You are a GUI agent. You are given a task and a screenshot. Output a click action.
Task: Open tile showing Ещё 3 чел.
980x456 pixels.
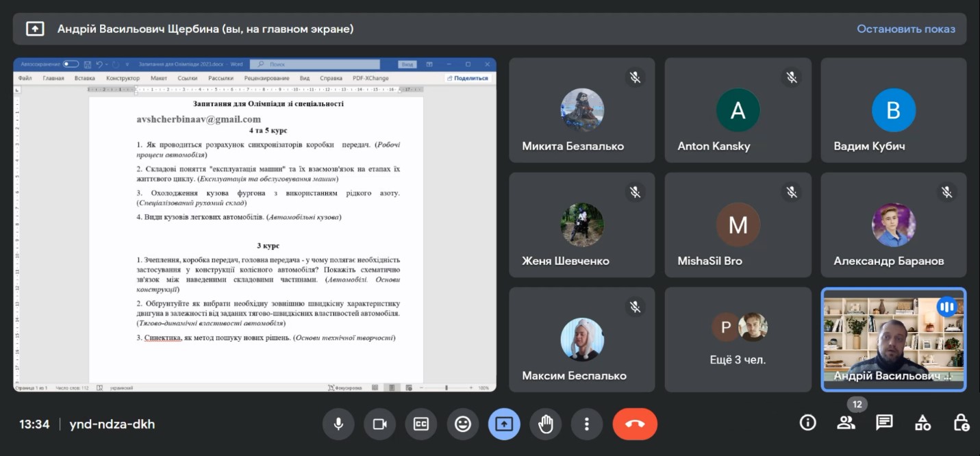[x=738, y=340]
